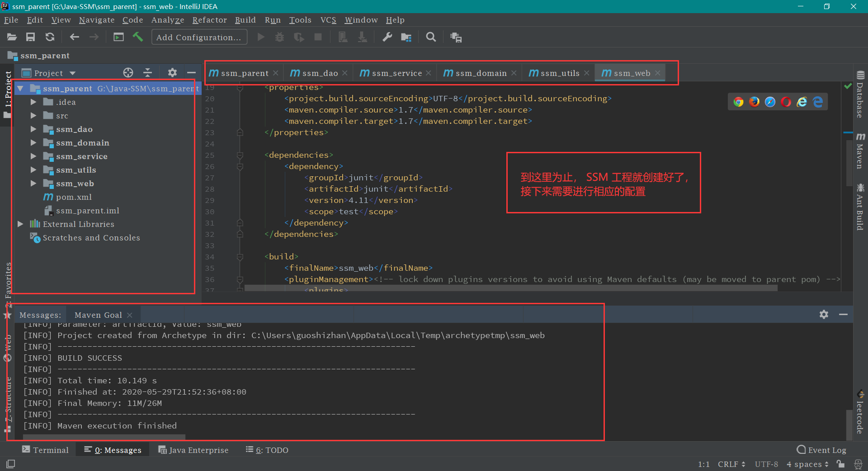
Task: Open the Refactor menu
Action: tap(209, 20)
